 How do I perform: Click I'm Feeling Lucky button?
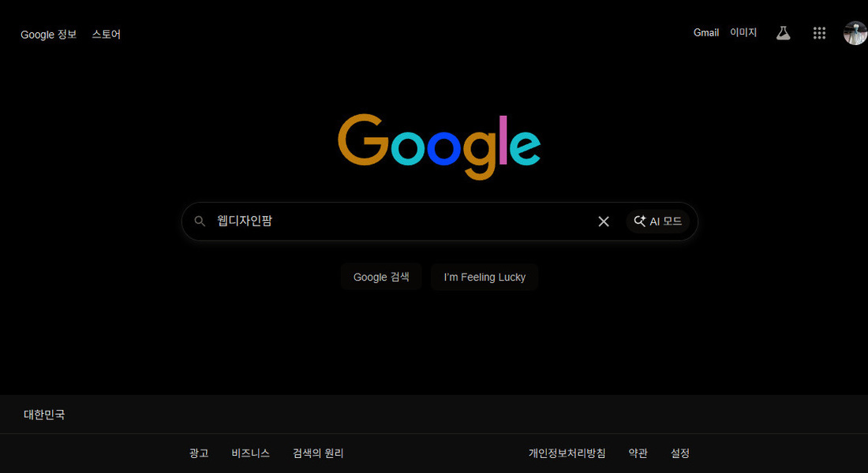485,277
